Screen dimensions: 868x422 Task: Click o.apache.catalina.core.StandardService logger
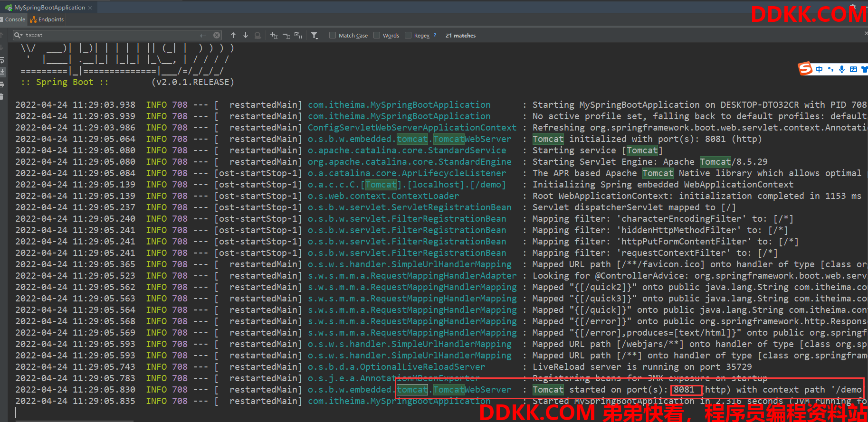click(x=407, y=150)
